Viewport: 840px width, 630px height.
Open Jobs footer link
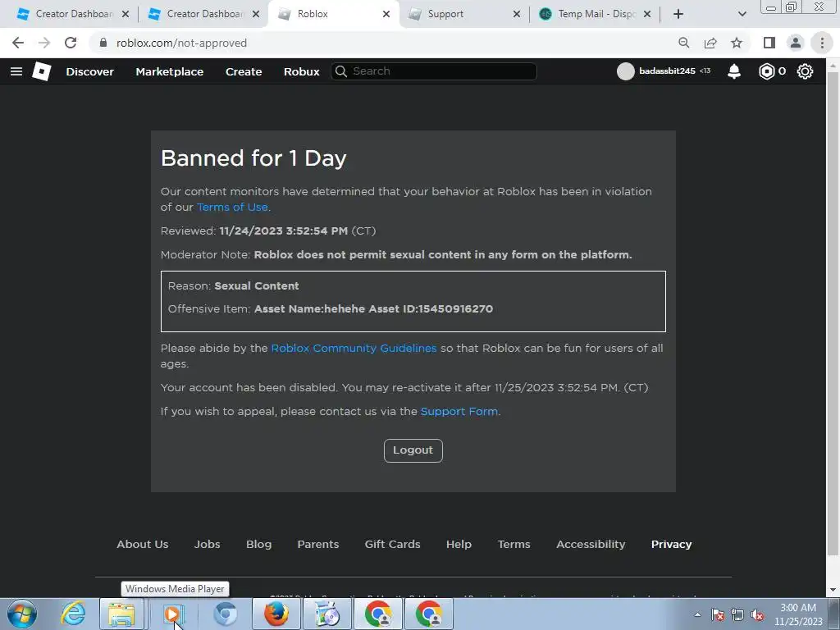tap(207, 545)
